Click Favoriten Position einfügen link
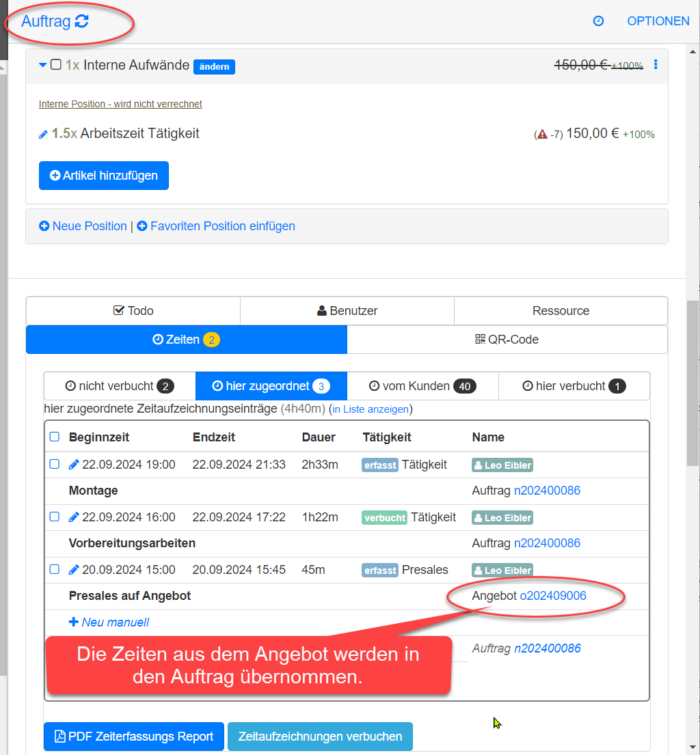This screenshot has height=755, width=700. [x=216, y=226]
